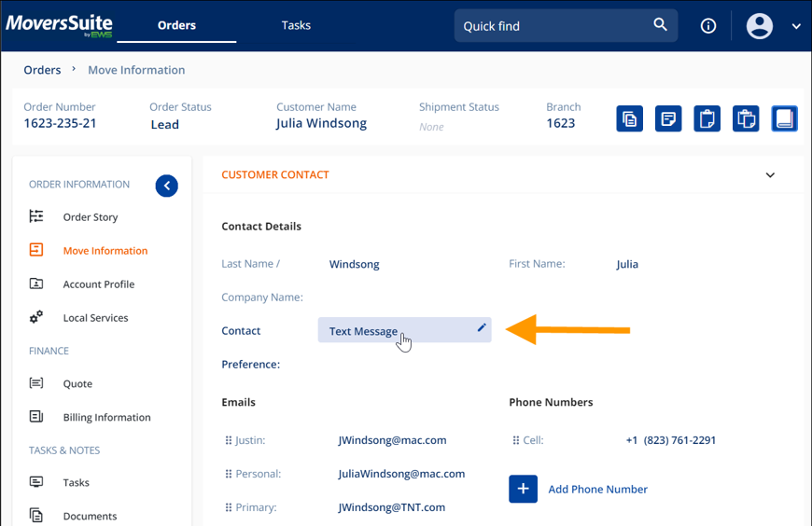Screen dimensions: 812x526
Task: Click the drag handle beside Justin email
Action: pos(229,440)
